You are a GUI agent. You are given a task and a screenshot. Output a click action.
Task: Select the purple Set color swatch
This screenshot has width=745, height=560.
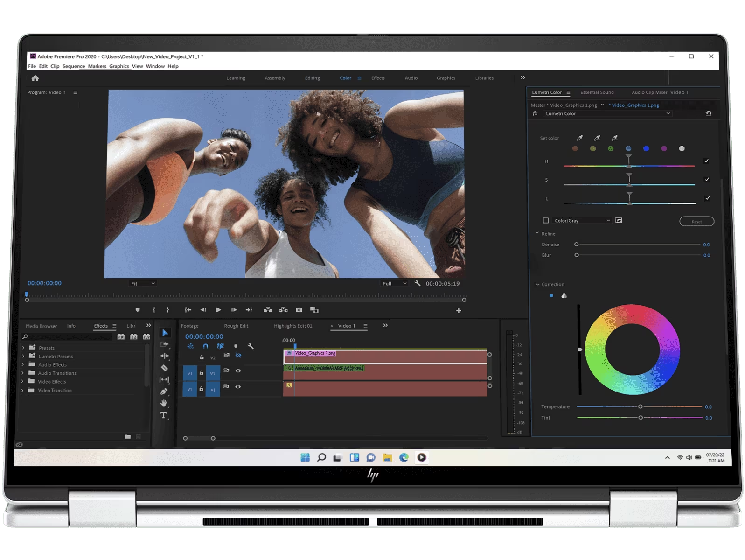[x=664, y=148]
